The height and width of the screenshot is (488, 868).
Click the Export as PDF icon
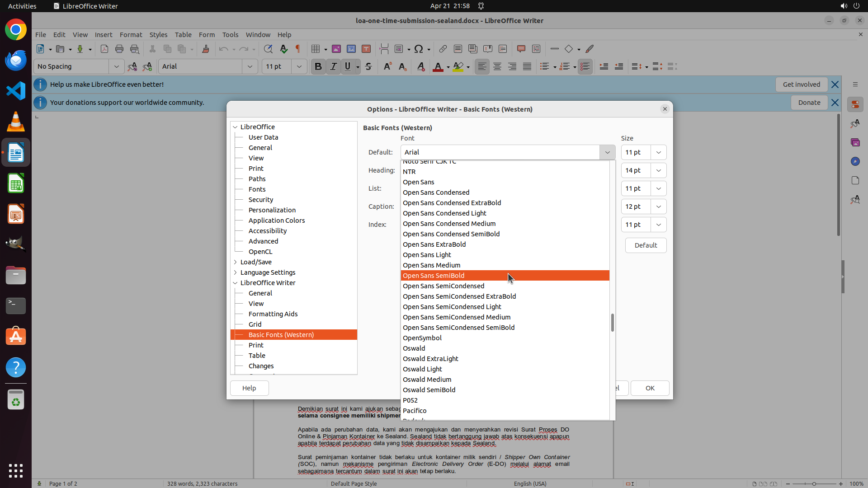pos(104,49)
